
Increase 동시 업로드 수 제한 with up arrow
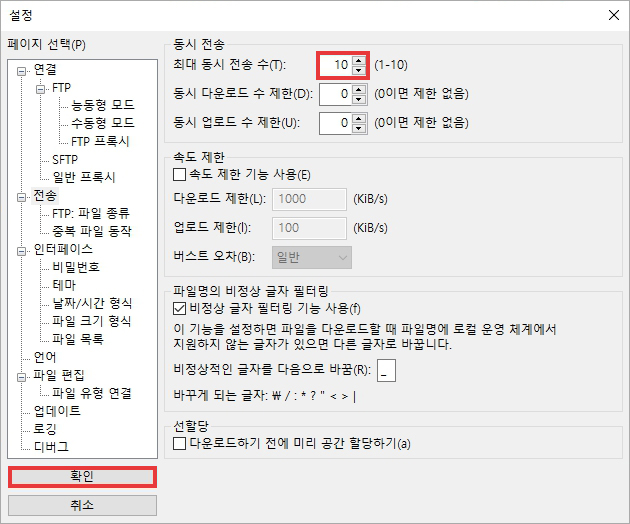(x=359, y=118)
